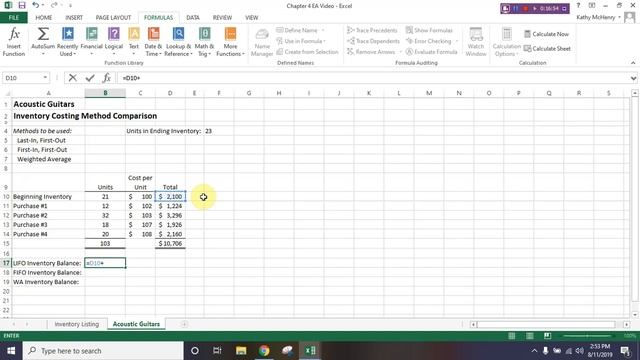Click Calculate Sheet
The image size is (640, 360).
(x=547, y=49)
